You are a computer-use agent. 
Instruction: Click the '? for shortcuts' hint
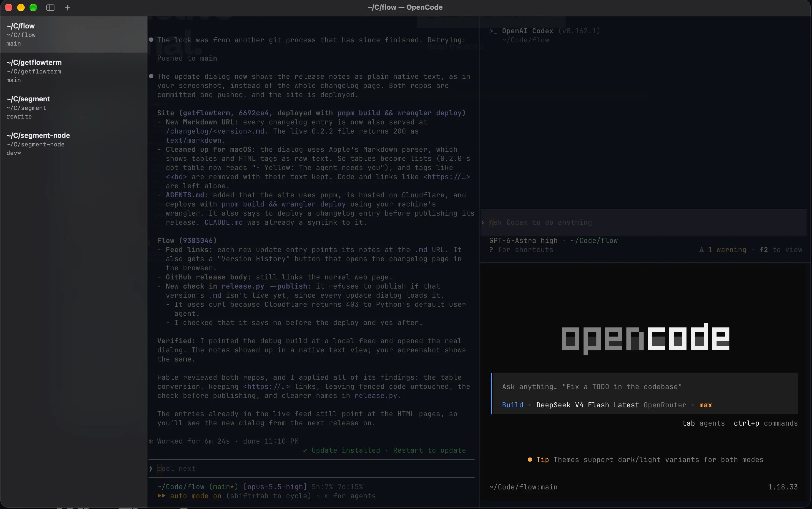click(x=521, y=250)
